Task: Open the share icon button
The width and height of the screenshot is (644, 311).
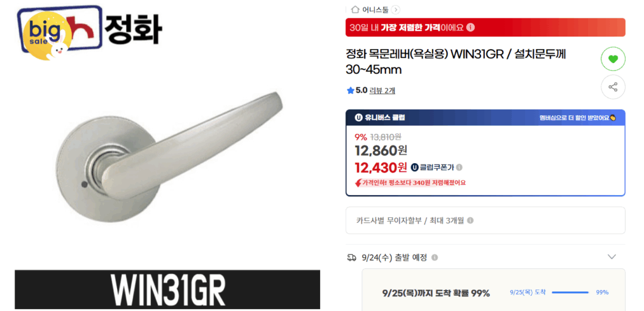Action: pyautogui.click(x=613, y=87)
